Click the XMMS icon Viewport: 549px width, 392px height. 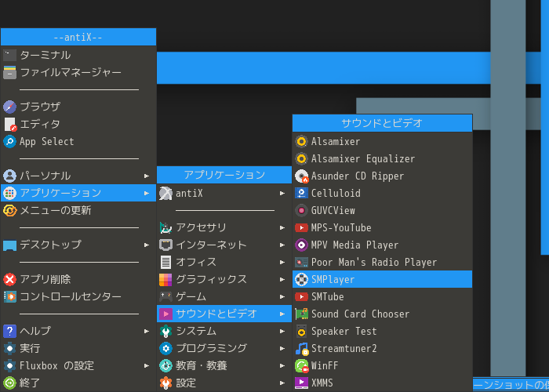point(301,383)
